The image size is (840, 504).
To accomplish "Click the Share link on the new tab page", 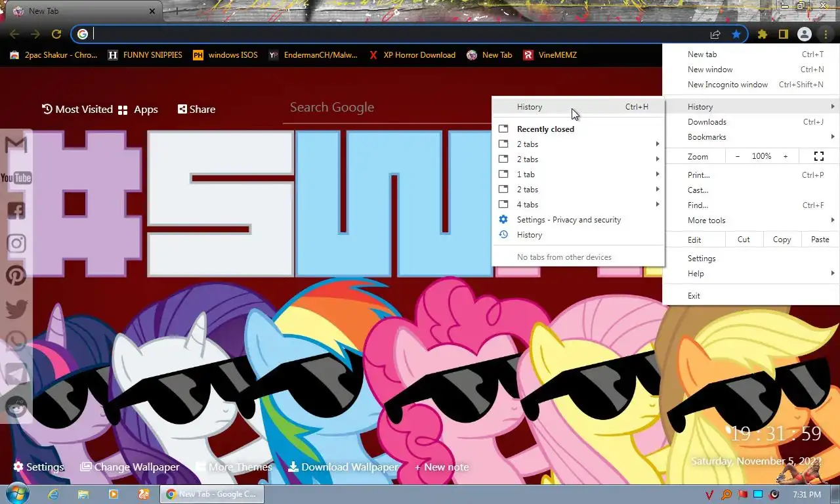I will pos(196,109).
